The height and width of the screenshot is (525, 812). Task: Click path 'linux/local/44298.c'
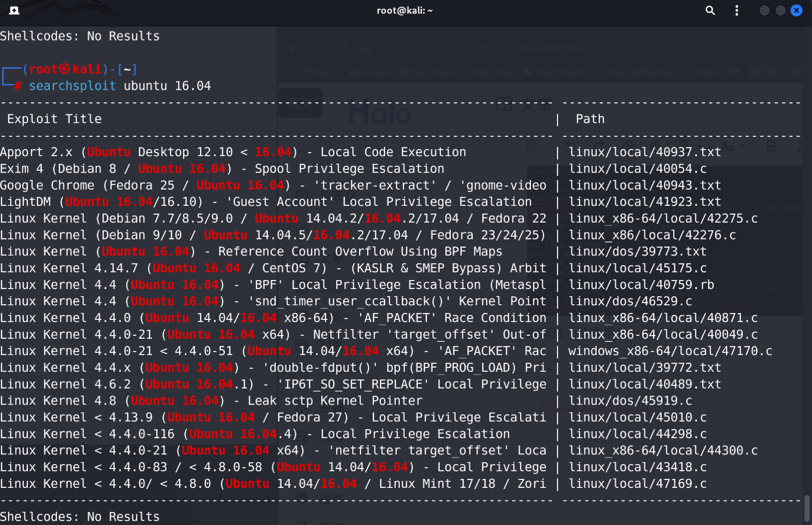click(x=637, y=434)
